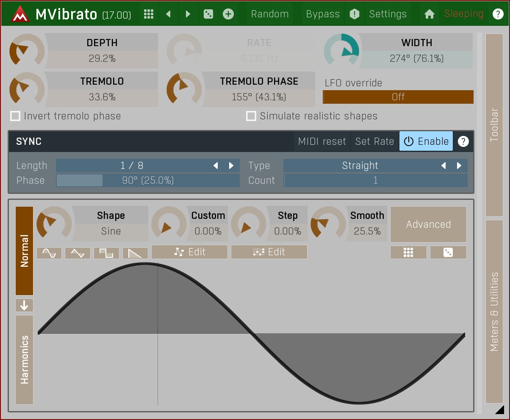The image size is (510, 420).
Task: Toggle the Sync Enable button
Action: point(426,141)
